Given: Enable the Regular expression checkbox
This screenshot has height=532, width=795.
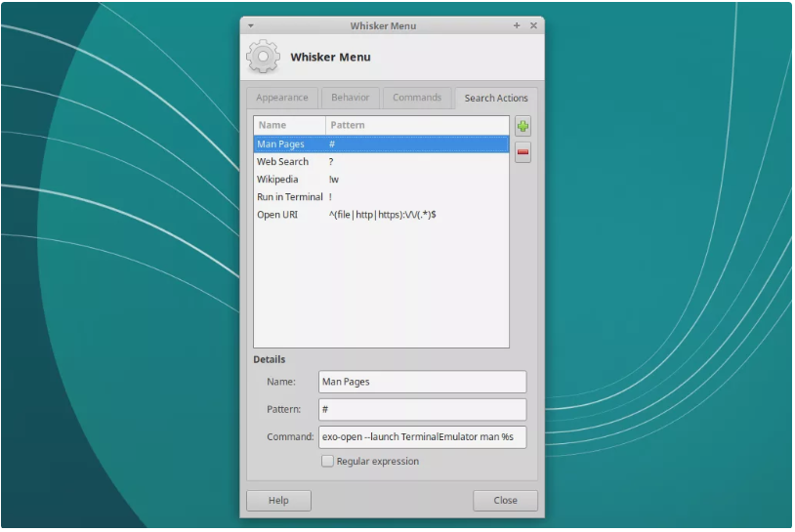Looking at the screenshot, I should pos(327,461).
